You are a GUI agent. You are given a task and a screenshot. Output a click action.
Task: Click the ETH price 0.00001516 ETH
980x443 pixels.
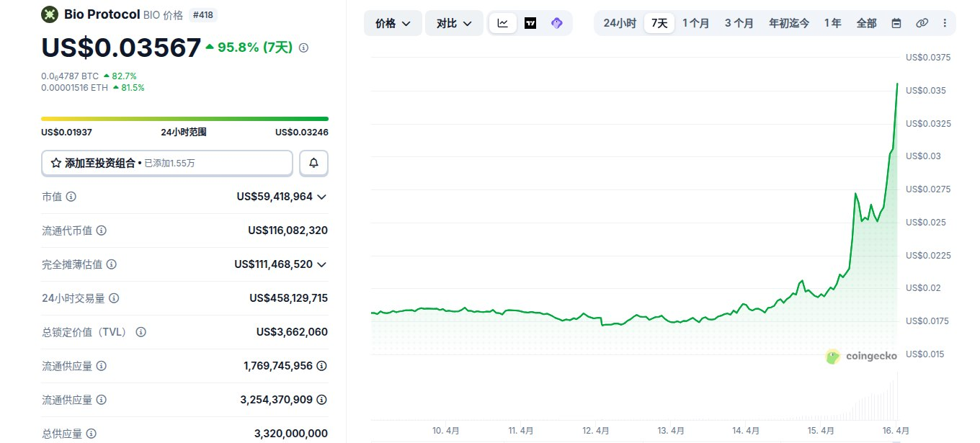coord(75,88)
